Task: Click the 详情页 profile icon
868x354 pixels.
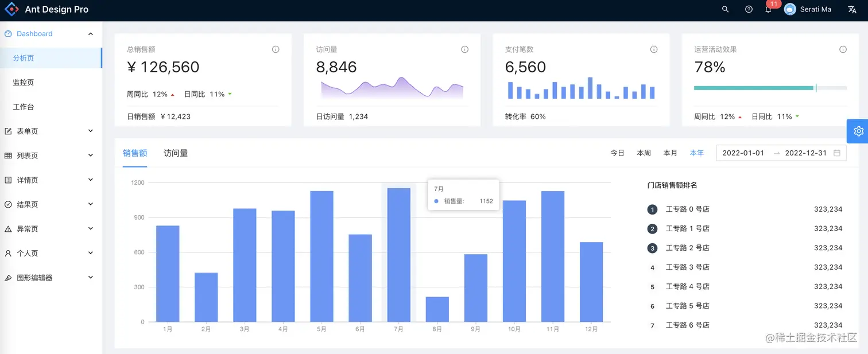Action: pos(8,180)
